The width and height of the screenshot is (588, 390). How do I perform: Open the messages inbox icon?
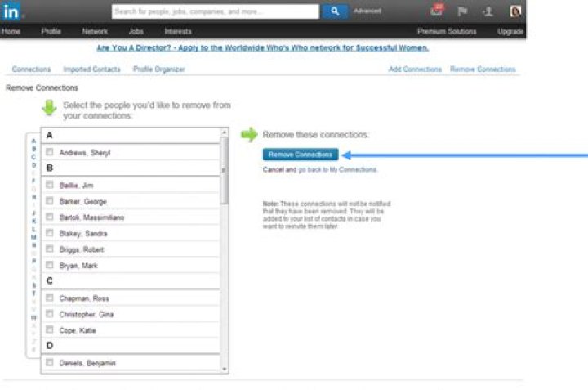click(x=437, y=10)
